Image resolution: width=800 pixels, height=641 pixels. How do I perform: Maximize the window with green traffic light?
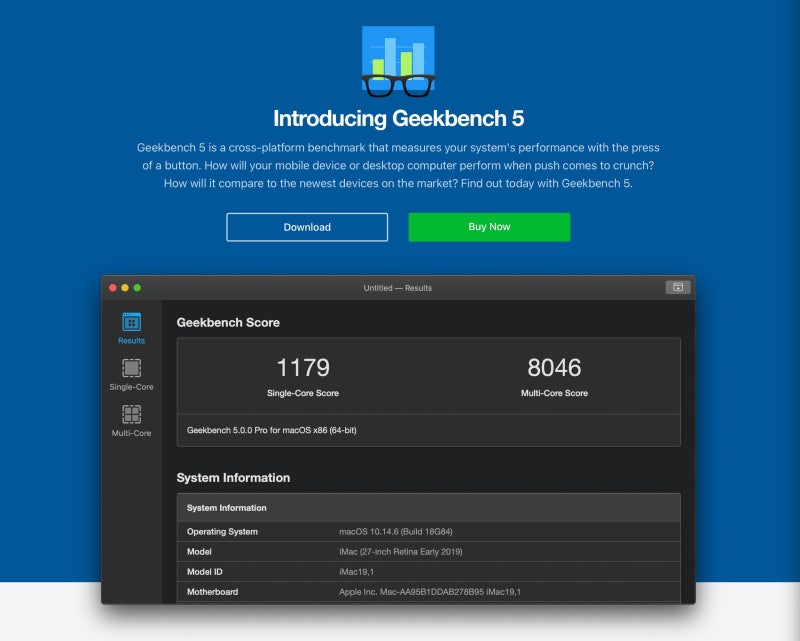[137, 288]
